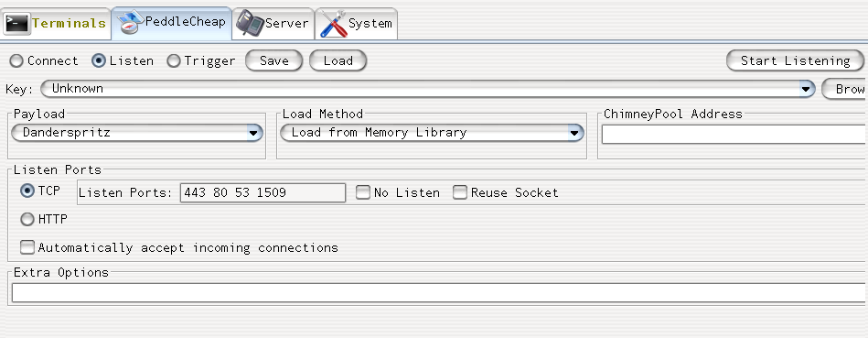Click the Listen Ports field with 443 80 53 1509
868x338 pixels.
263,193
